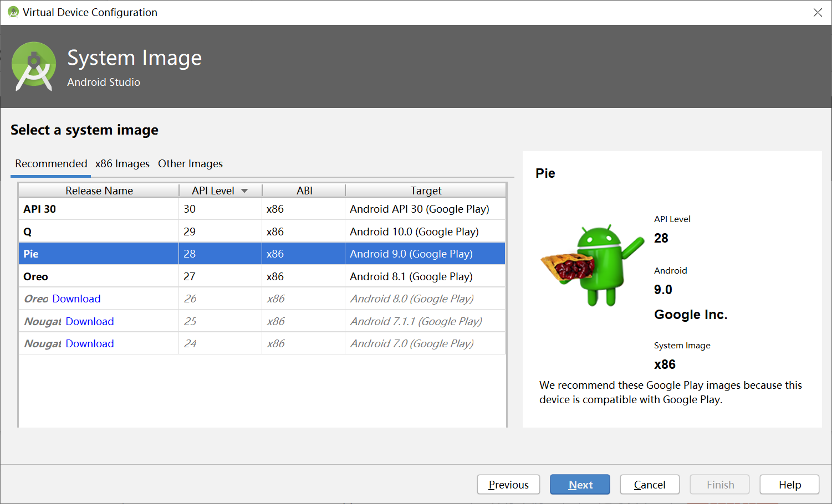Select the API 30 system image row
Viewport: 832px width, 504px height.
click(x=99, y=209)
